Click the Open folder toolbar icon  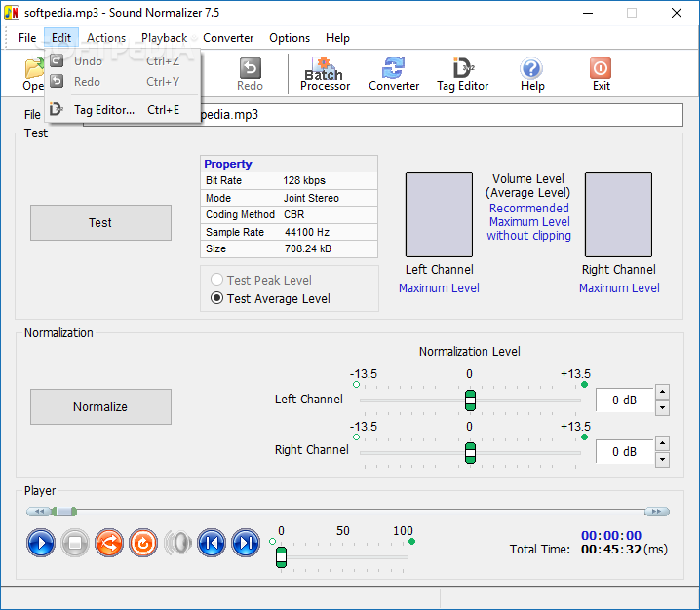(33, 74)
